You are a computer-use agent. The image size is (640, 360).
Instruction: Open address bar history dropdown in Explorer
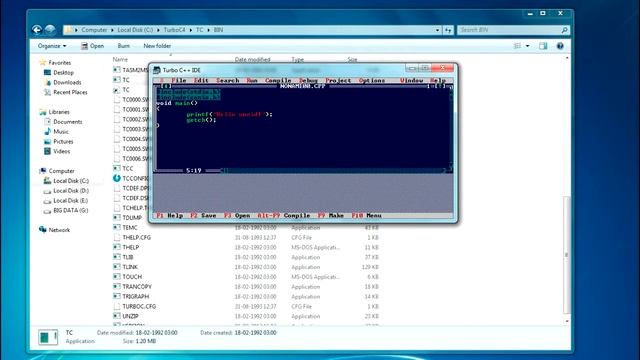[x=437, y=30]
